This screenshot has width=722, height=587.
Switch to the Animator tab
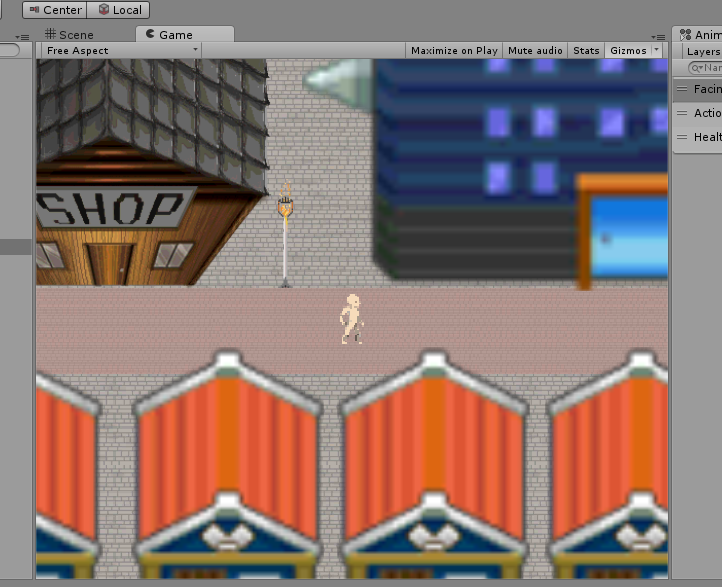tap(702, 35)
